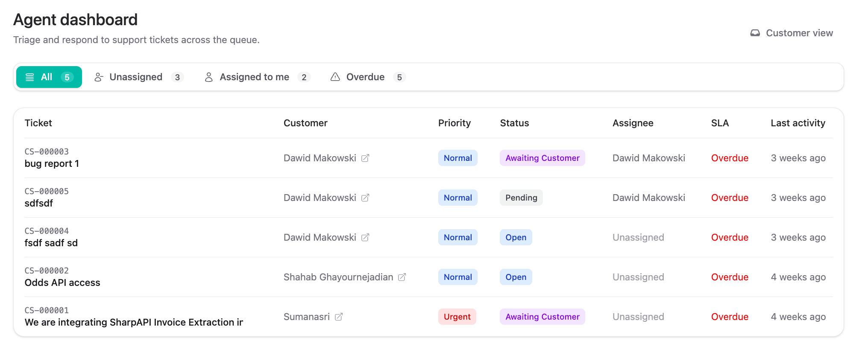Click customer name Sumanasri
The image size is (868, 361).
(x=307, y=317)
